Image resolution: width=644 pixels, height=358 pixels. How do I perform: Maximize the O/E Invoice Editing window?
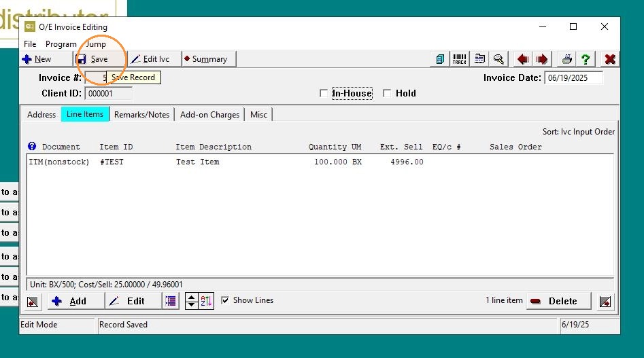(573, 26)
